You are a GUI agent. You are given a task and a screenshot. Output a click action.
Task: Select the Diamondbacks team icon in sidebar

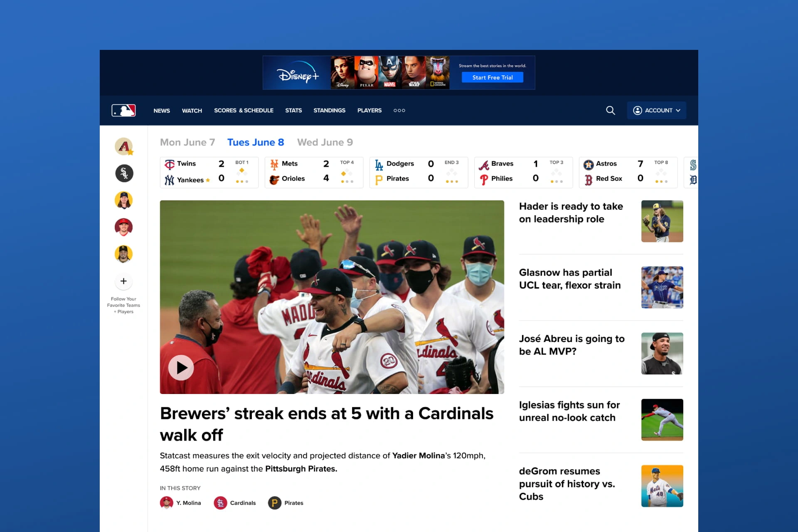click(124, 146)
